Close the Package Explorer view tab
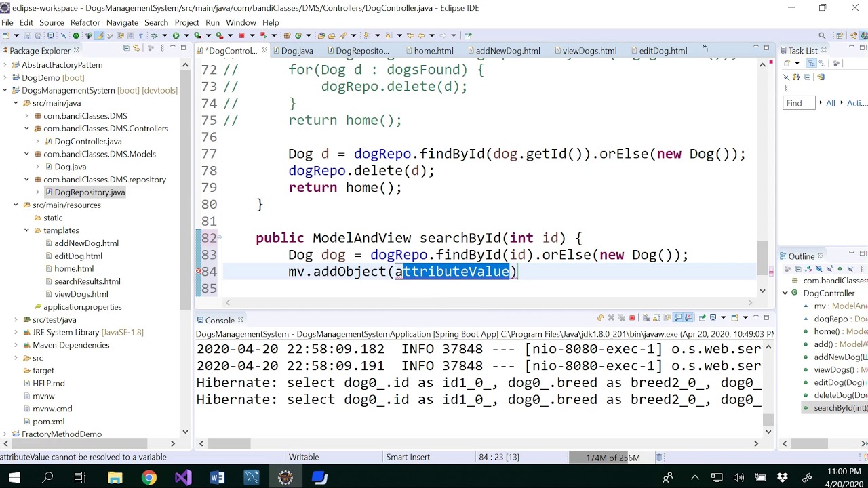This screenshot has height=488, width=868. [76, 50]
